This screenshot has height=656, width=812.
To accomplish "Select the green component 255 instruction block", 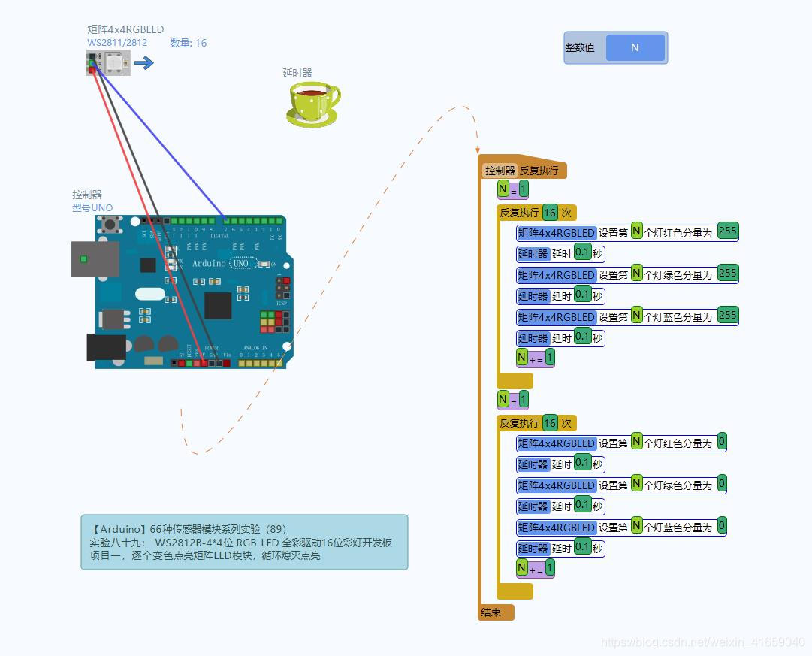I will (x=628, y=274).
